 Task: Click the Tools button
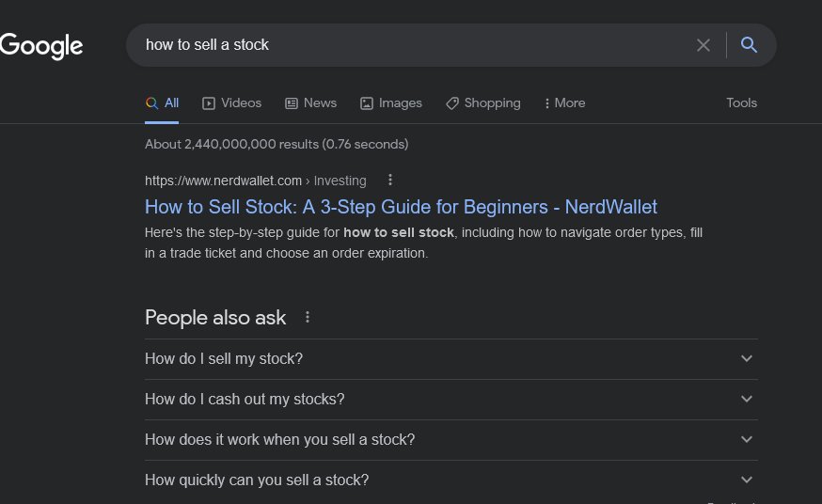coord(741,102)
